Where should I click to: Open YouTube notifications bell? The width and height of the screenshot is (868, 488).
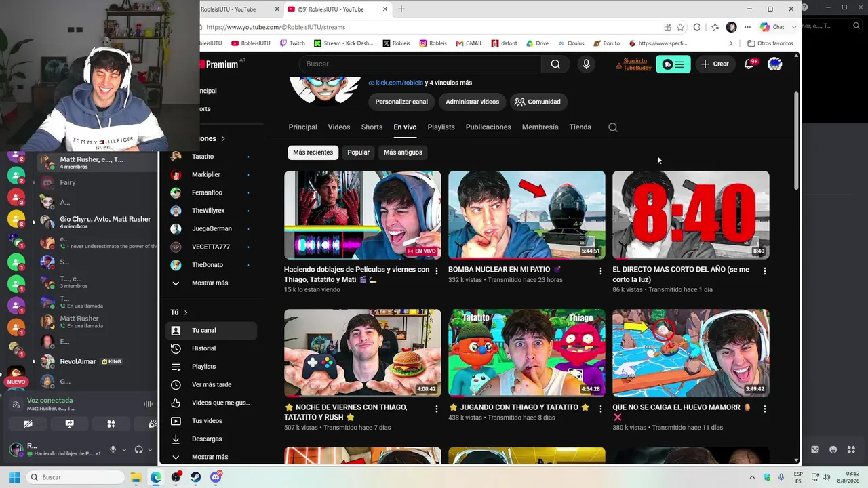click(750, 64)
